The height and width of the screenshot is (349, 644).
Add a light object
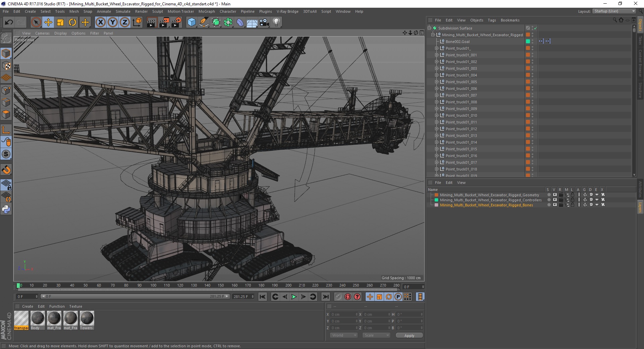pyautogui.click(x=276, y=22)
